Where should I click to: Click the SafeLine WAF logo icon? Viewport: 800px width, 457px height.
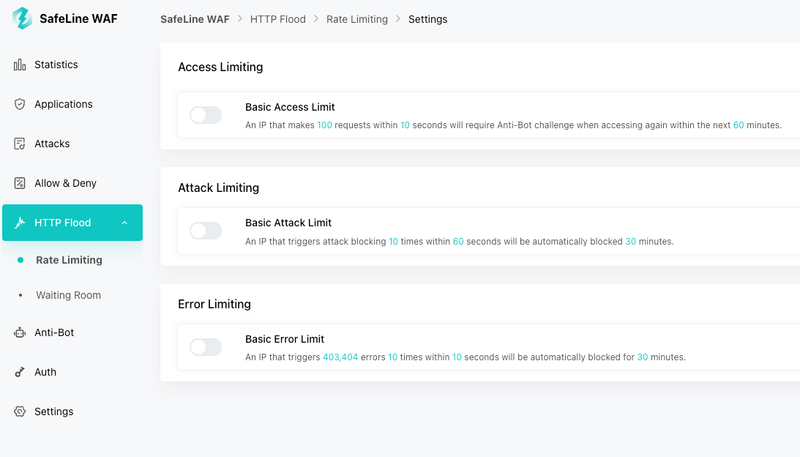pos(22,18)
